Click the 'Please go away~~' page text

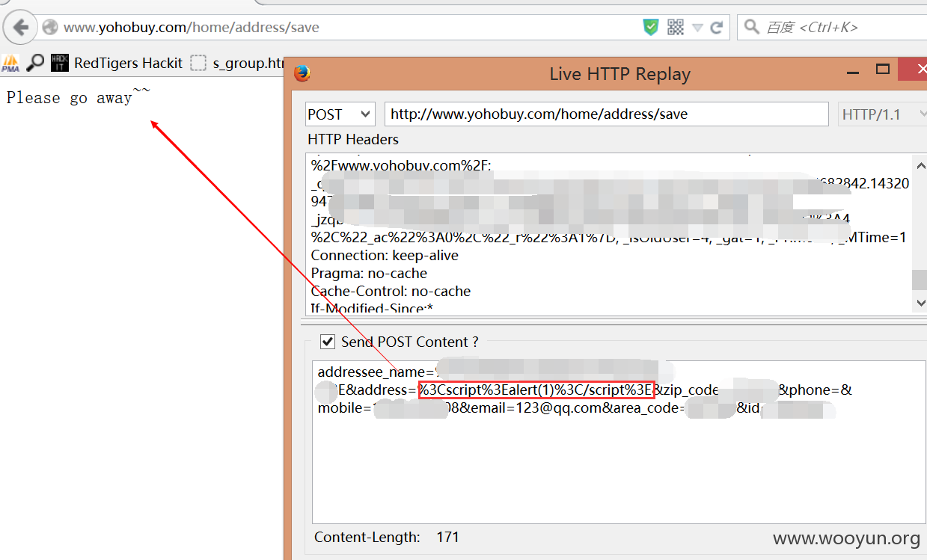pyautogui.click(x=78, y=97)
